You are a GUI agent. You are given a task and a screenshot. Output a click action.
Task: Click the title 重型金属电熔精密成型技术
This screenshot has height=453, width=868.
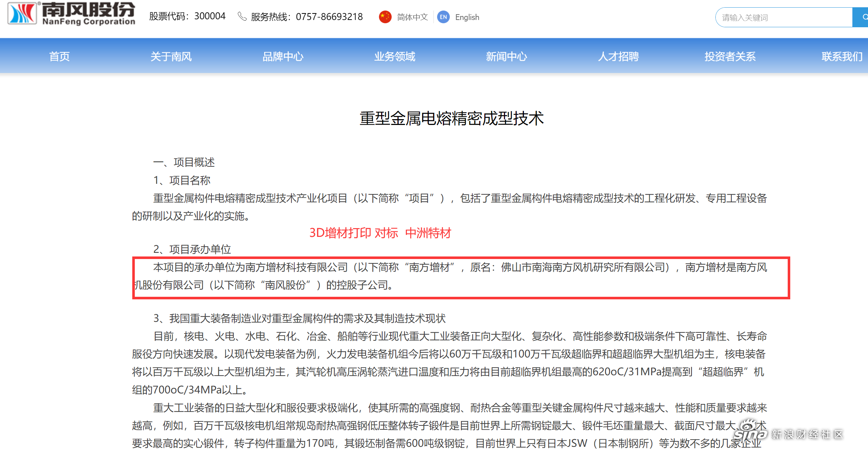tap(452, 118)
